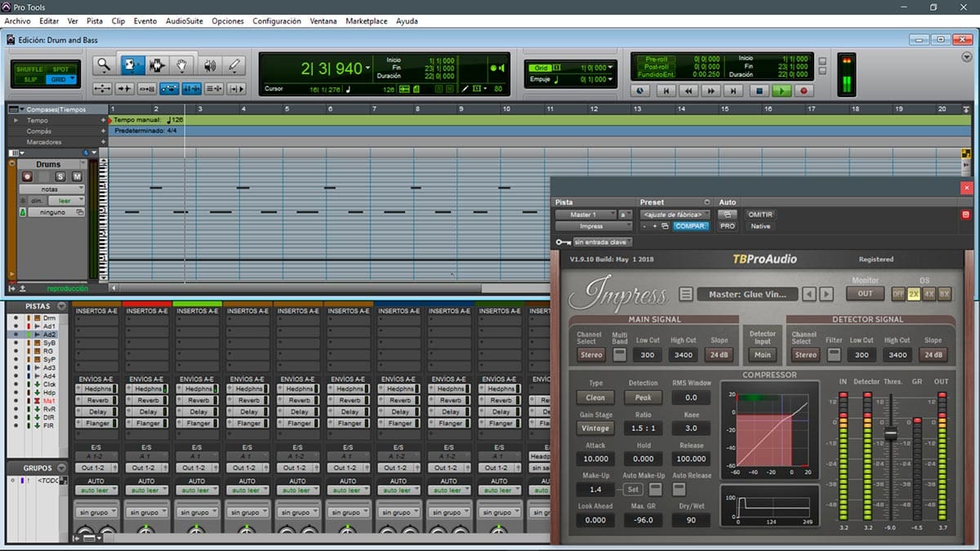Adjust the Thres. threshold slider handle
This screenshot has height=551, width=980.
(x=890, y=433)
